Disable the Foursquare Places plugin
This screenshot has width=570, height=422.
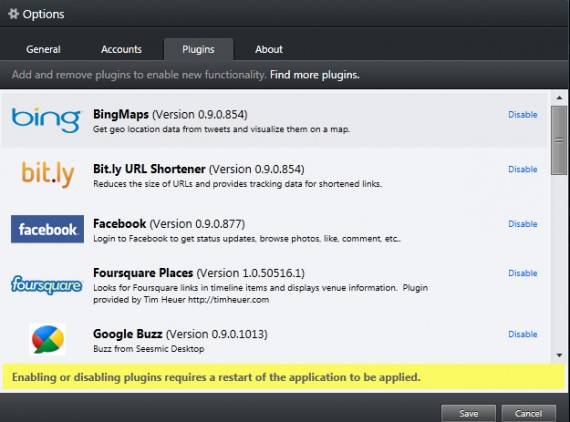pos(522,273)
